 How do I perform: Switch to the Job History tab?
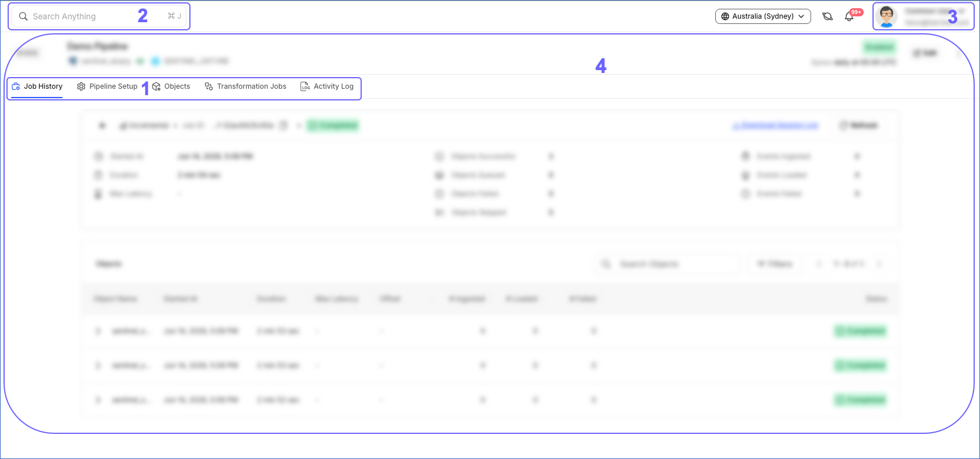[x=37, y=86]
